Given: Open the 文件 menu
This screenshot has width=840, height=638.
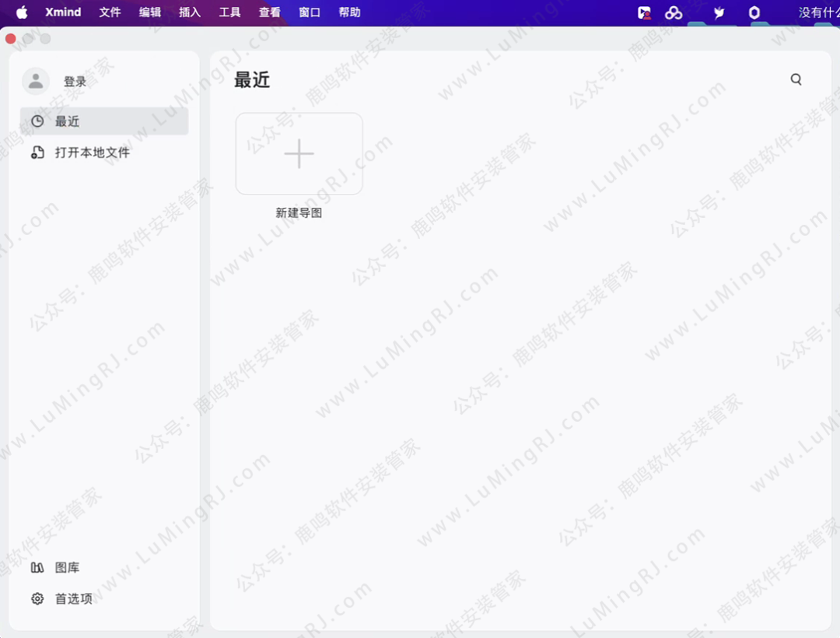Looking at the screenshot, I should tap(110, 12).
